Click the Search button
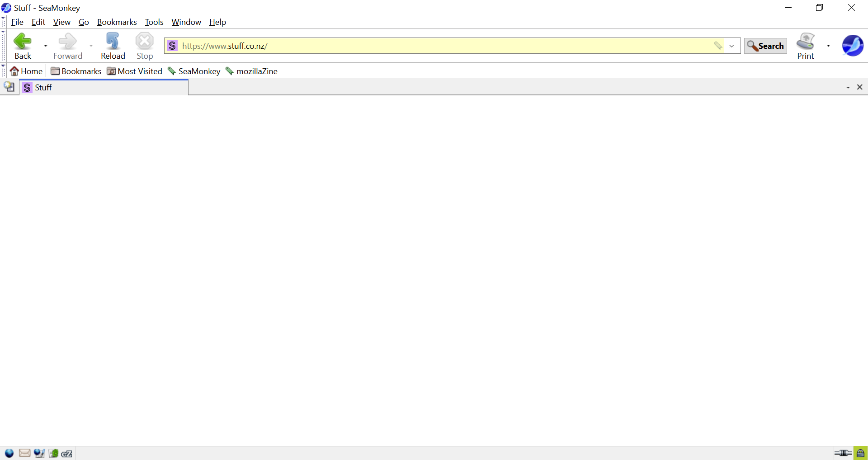Image resolution: width=868 pixels, height=460 pixels. 765,46
